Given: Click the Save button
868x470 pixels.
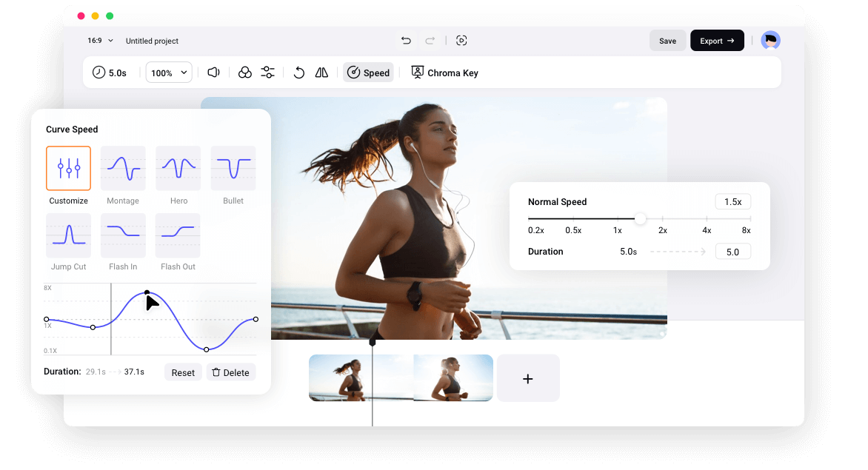Looking at the screenshot, I should [x=667, y=41].
